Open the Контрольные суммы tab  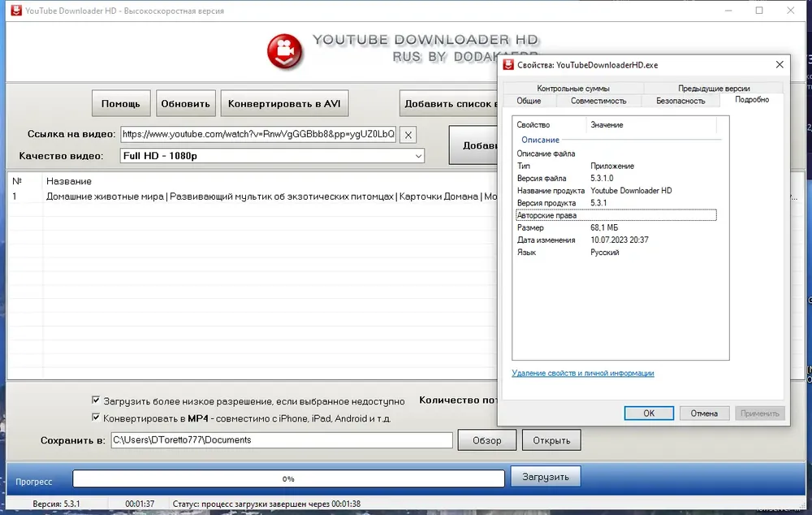pos(573,88)
